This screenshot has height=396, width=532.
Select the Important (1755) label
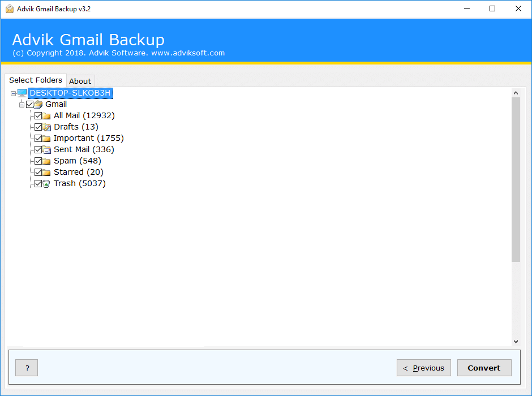pos(88,139)
